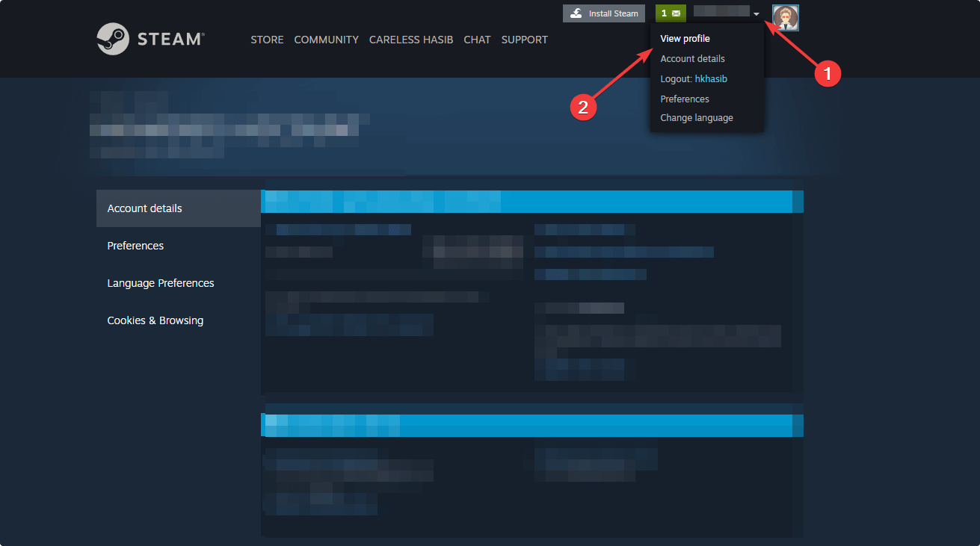Open the CARELESS HASIB menu
The width and height of the screenshot is (980, 546).
click(x=411, y=40)
